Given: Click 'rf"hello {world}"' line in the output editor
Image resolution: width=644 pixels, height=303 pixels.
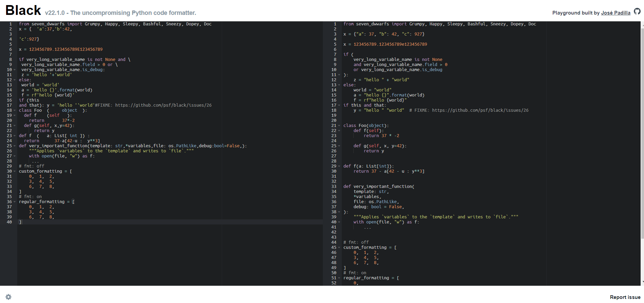Looking at the screenshot, I should pos(380,100).
